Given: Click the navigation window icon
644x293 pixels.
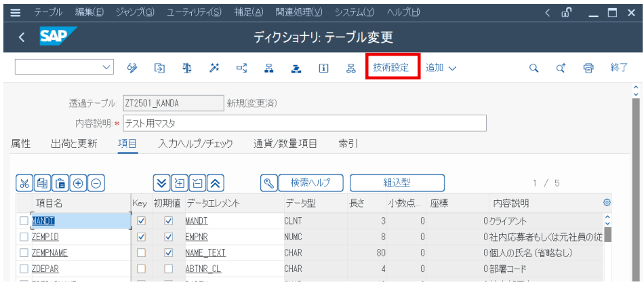Looking at the screenshot, I should pyautogui.click(x=296, y=69).
